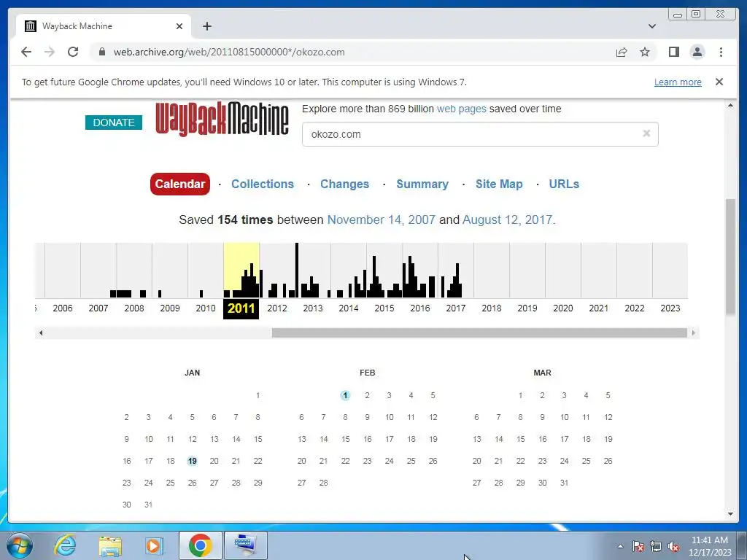Go back with the browser back arrow
Viewport: 747px width, 560px height.
click(x=26, y=52)
